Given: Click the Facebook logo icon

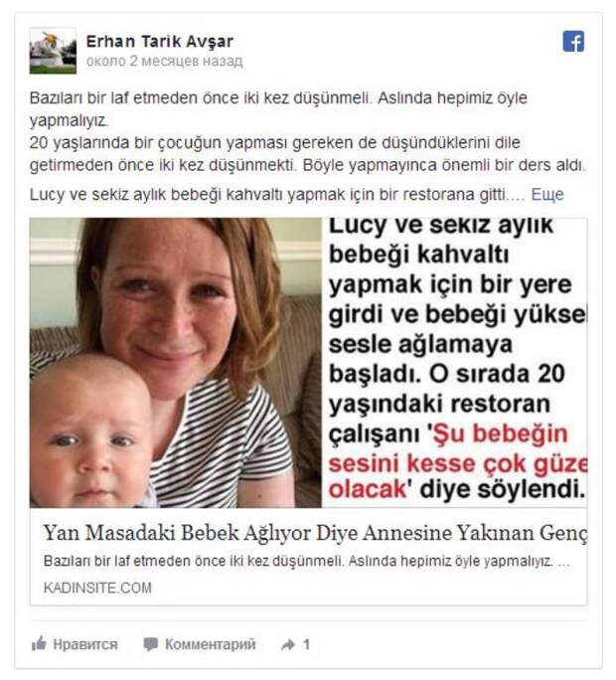Looking at the screenshot, I should (x=573, y=42).
